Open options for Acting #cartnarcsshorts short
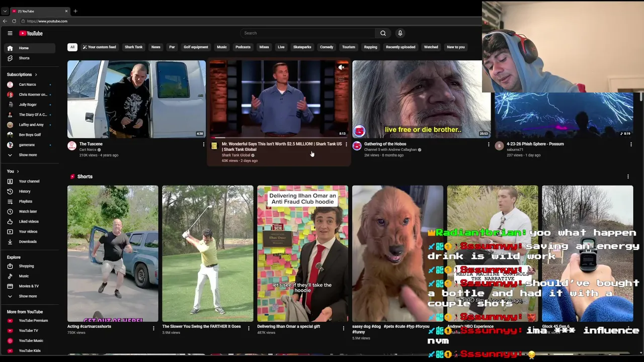This screenshot has width=644, height=362. (153, 328)
